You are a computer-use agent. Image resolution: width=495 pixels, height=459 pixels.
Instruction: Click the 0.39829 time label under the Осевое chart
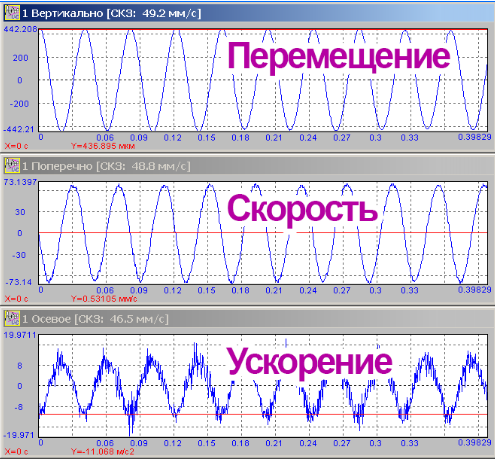[474, 443]
